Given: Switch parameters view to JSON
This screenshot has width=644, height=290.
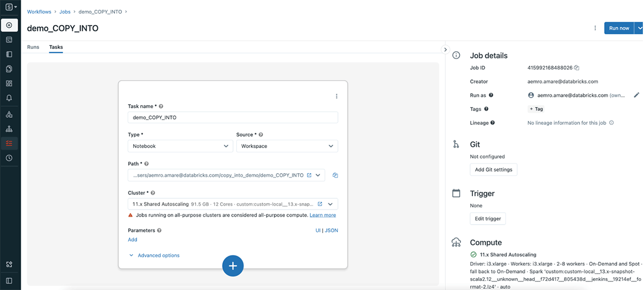Looking at the screenshot, I should click(x=332, y=230).
